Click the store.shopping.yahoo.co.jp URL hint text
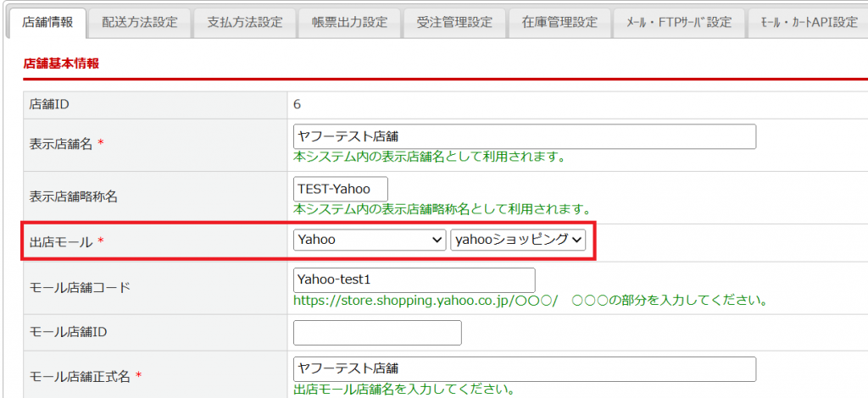The image size is (868, 398). (529, 301)
